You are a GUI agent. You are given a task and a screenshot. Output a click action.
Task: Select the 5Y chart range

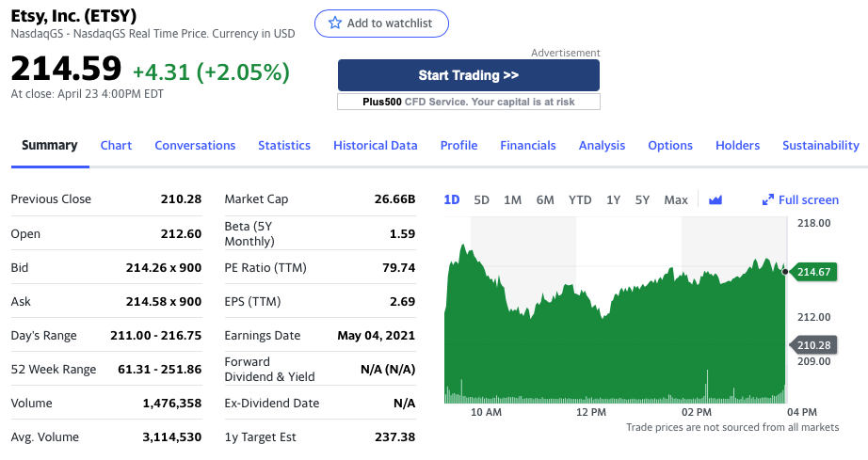(642, 199)
